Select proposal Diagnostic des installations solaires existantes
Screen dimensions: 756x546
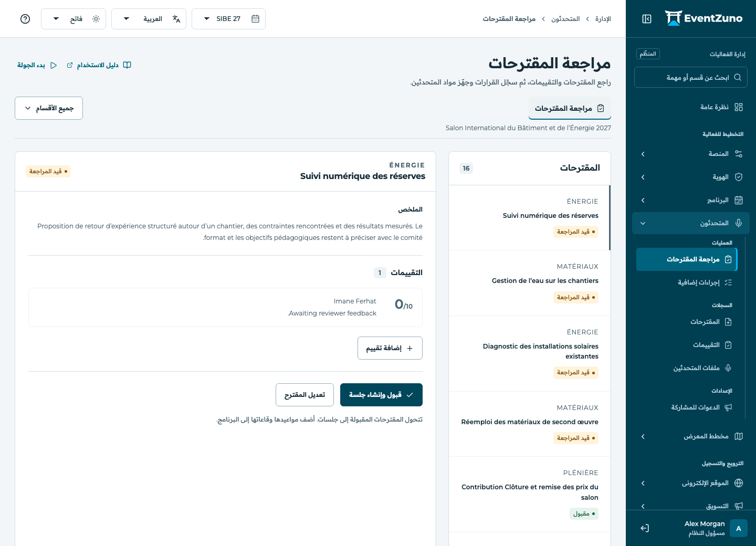[x=530, y=353]
